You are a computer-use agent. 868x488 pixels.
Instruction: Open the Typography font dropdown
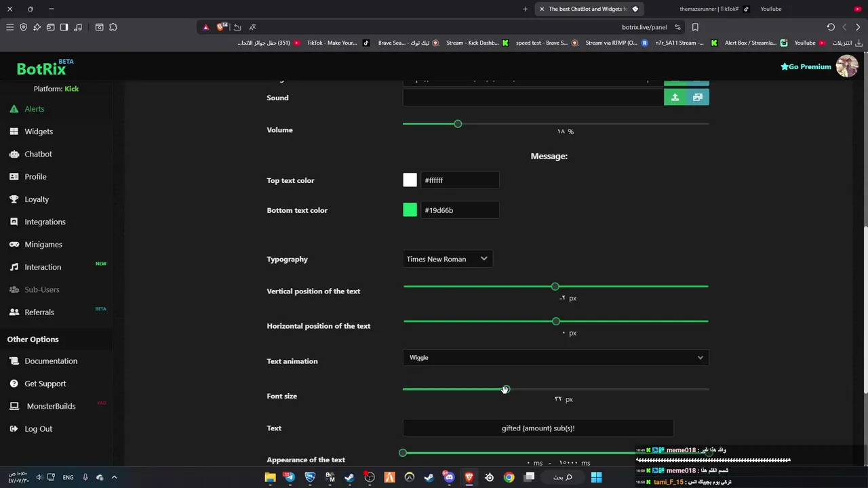click(x=448, y=259)
